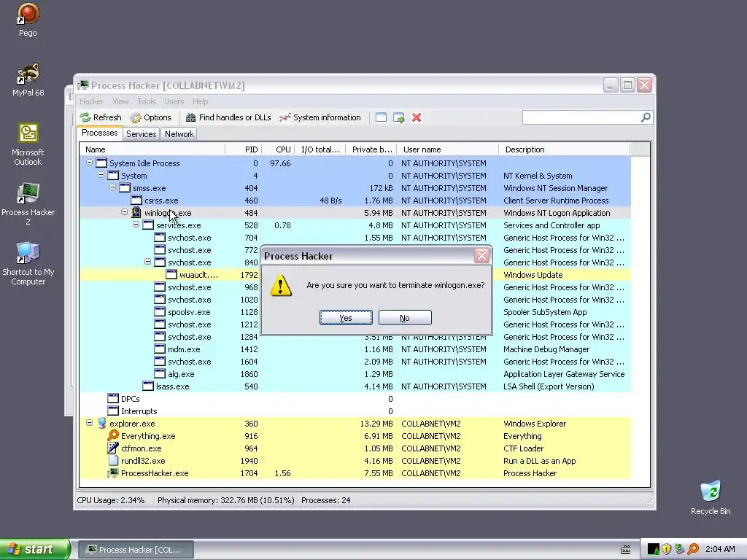Switch to the Network tab

coord(179,134)
